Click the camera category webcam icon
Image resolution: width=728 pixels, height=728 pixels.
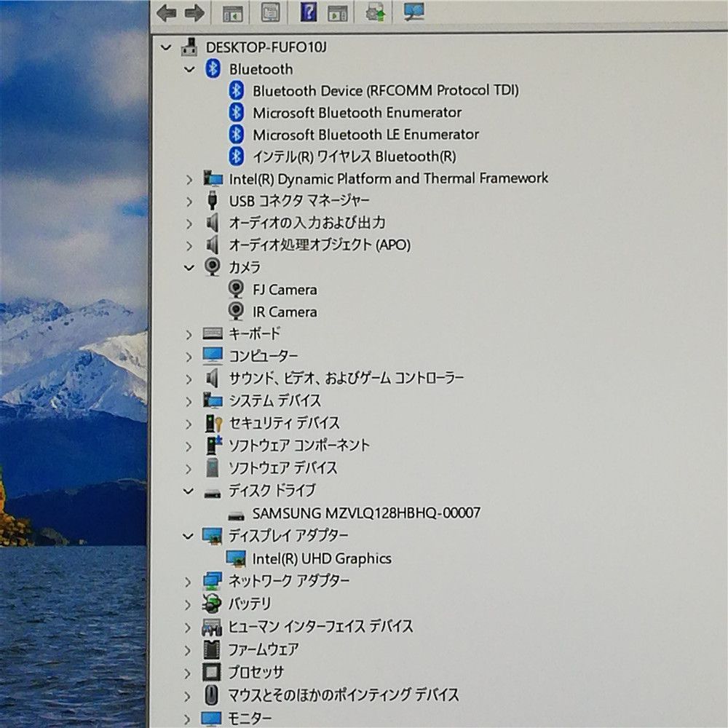click(212, 267)
